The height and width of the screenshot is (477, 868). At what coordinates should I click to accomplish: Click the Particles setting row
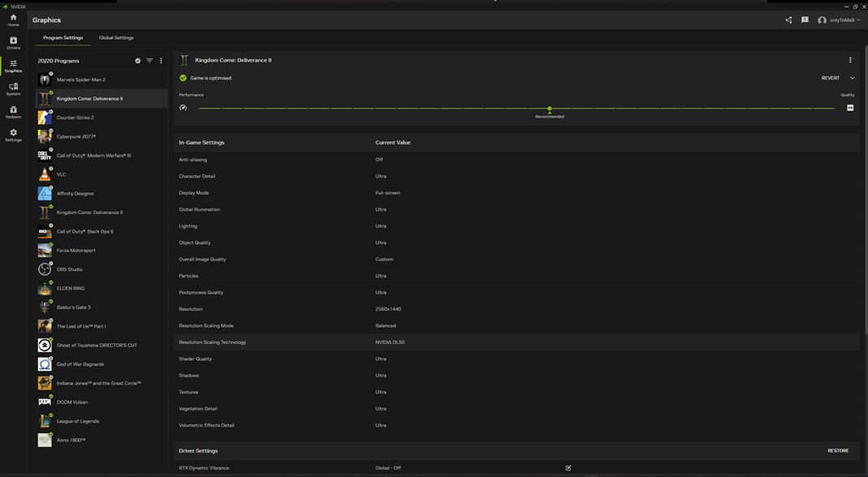click(517, 276)
